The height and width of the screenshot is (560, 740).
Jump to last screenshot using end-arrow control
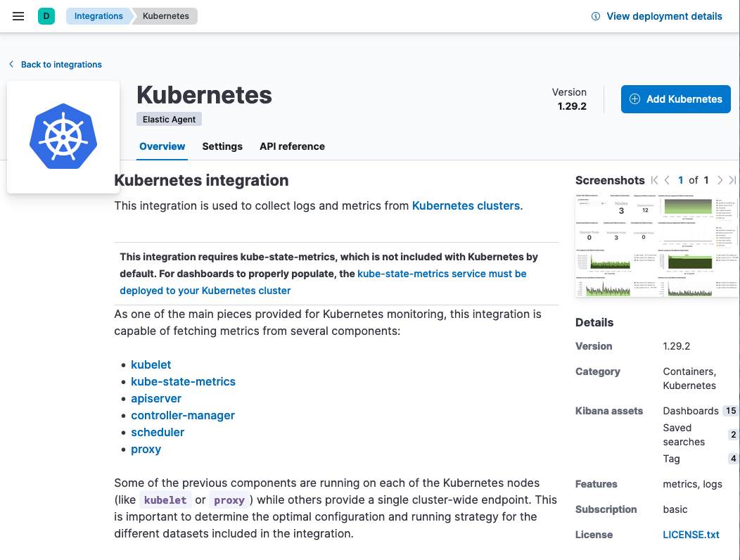(x=732, y=180)
